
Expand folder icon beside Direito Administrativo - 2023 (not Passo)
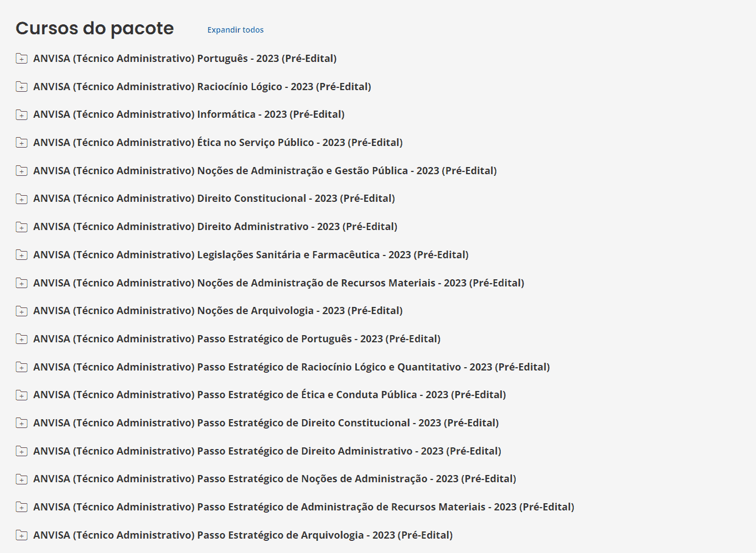[x=22, y=227]
